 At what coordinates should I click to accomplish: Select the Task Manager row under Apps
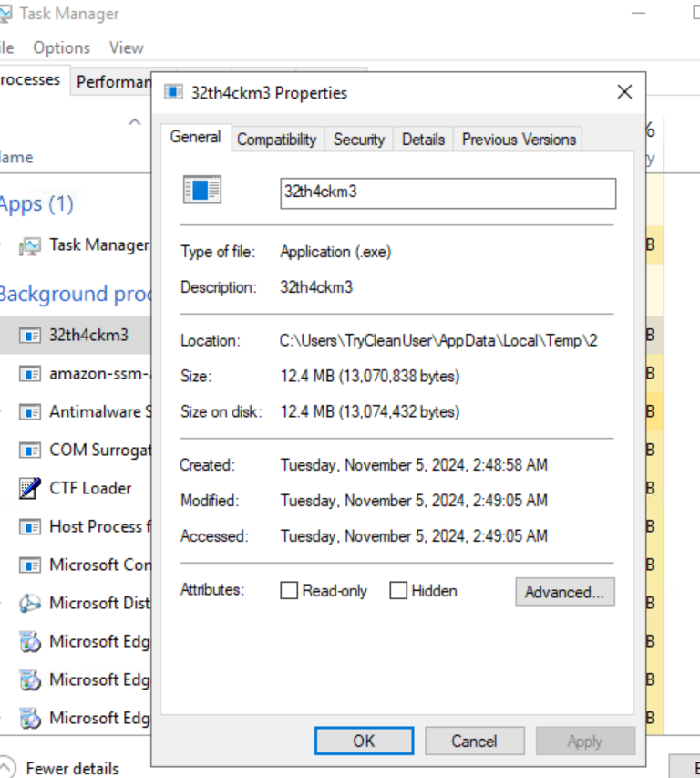[76, 245]
